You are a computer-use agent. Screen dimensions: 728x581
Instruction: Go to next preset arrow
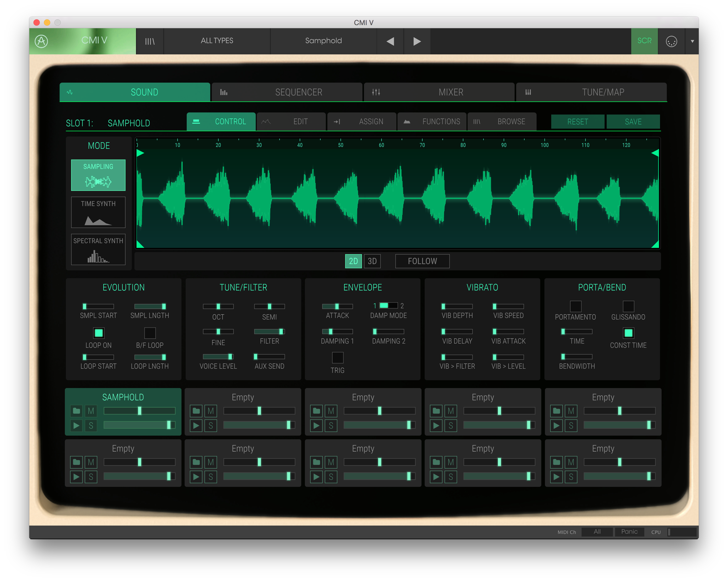(417, 41)
